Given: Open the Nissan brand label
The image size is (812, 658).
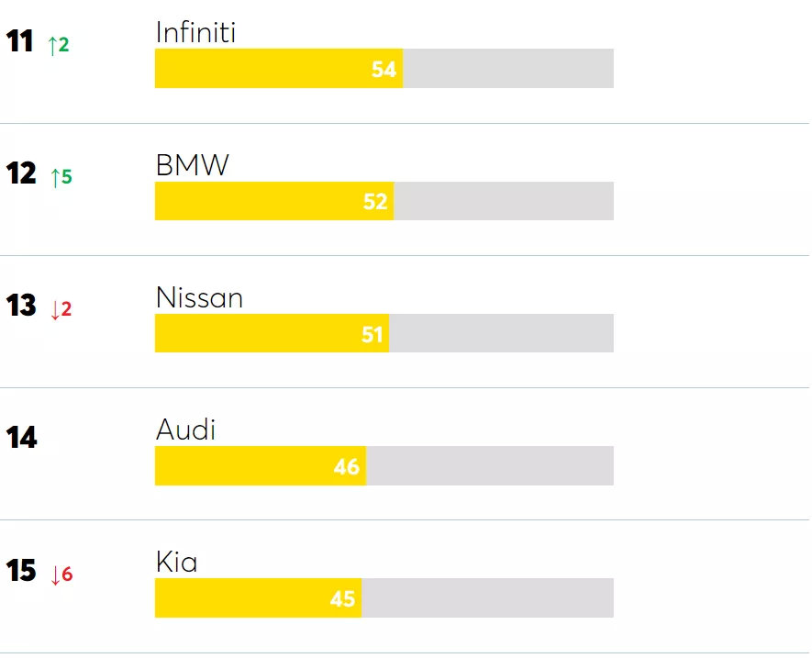Looking at the screenshot, I should 199,297.
